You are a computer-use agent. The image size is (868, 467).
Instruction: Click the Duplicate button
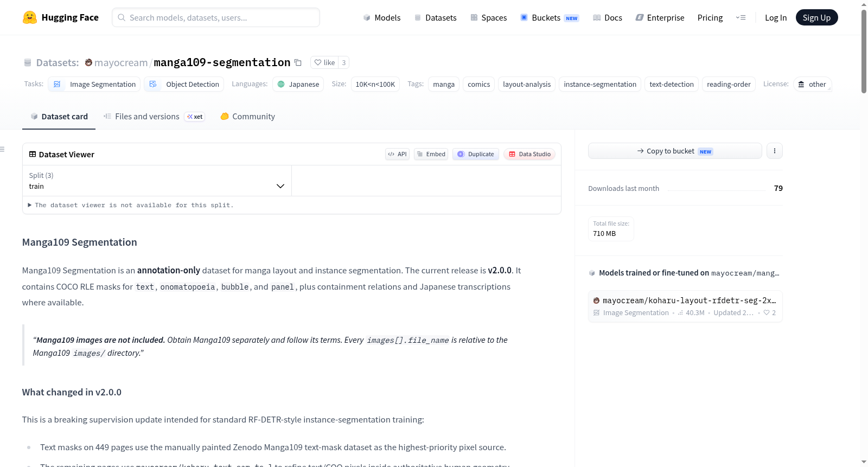point(476,154)
